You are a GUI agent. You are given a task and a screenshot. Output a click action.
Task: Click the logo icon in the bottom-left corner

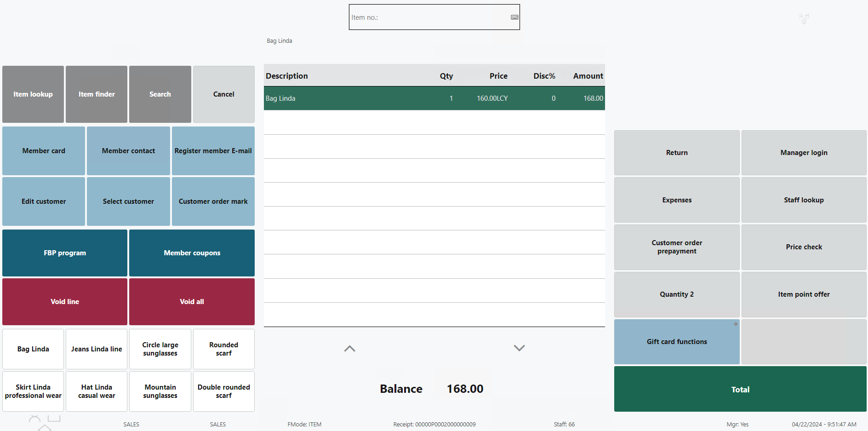[45, 422]
